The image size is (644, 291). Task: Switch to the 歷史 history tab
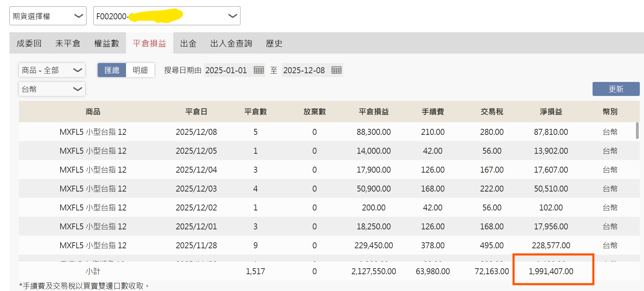point(274,43)
